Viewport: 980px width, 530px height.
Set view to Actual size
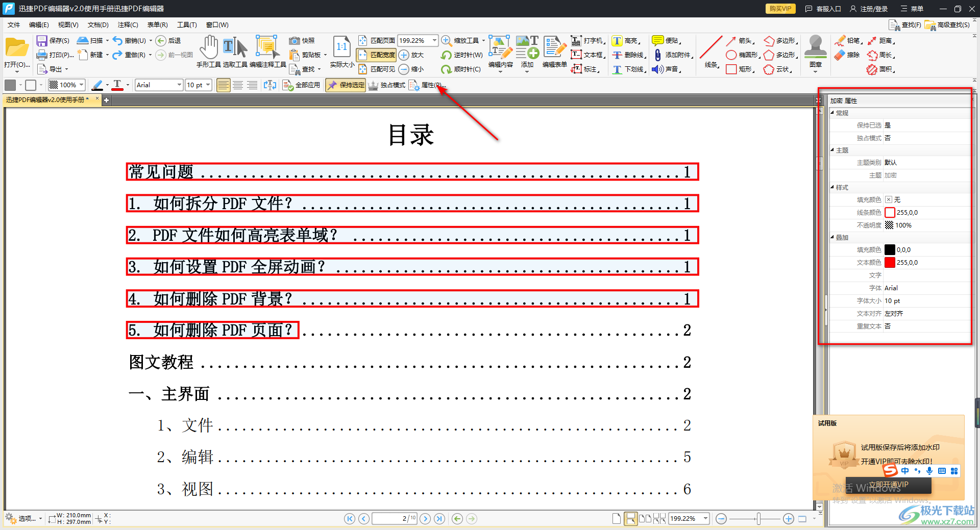coord(341,52)
